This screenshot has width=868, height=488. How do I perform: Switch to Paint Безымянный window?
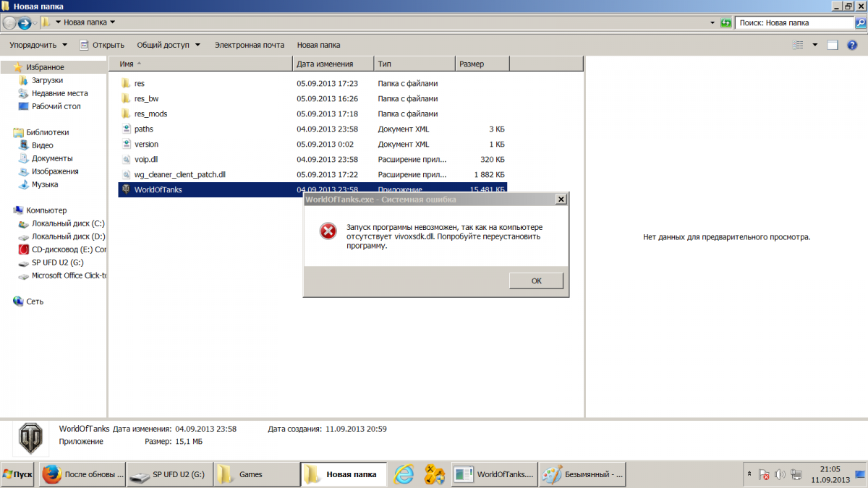click(582, 474)
